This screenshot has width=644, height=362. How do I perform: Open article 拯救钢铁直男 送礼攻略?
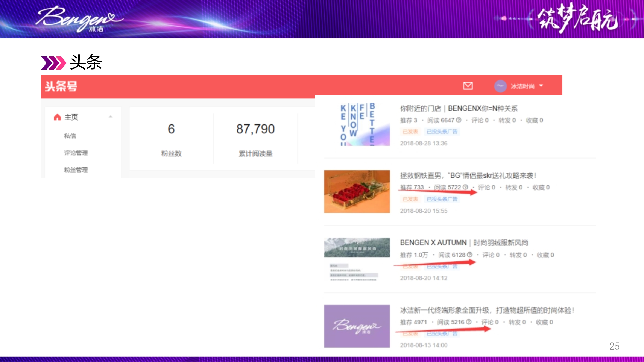click(x=468, y=176)
